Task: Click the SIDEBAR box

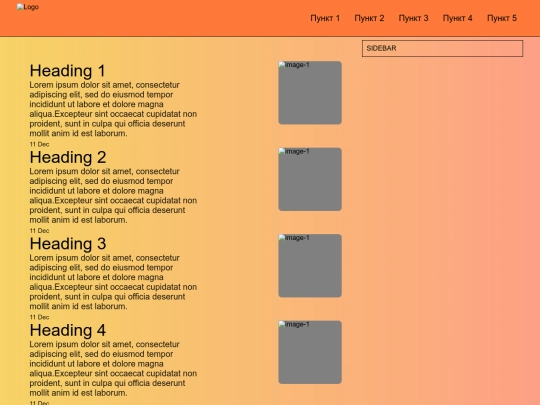Action: (442, 48)
